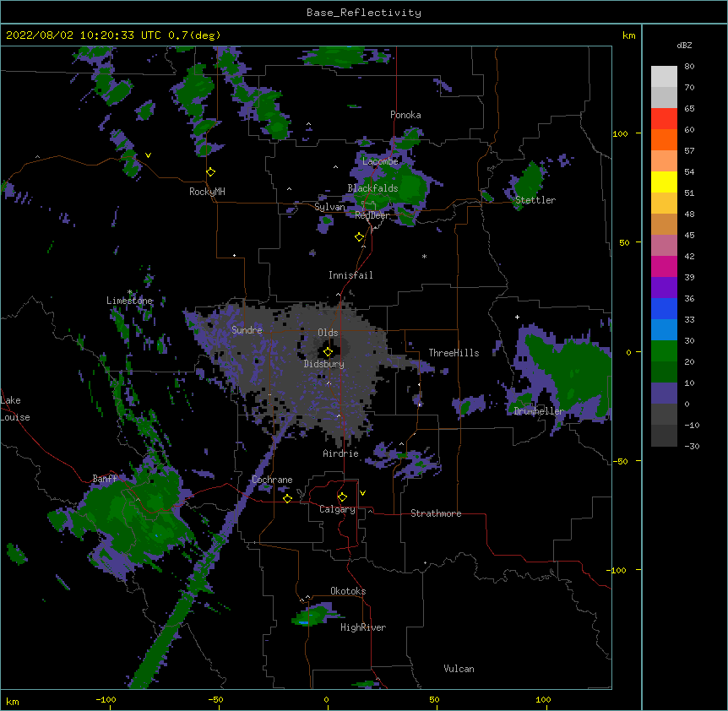Click the Lacombe label
Viewport: 728px width, 711px height.
(x=380, y=161)
